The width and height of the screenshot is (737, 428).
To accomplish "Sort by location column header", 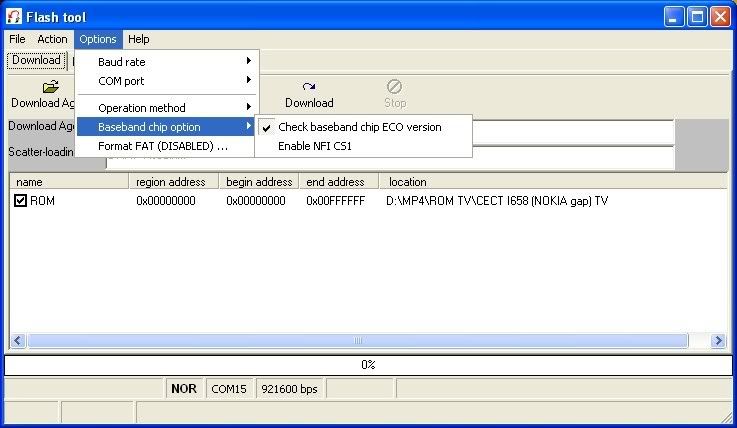I will pos(553,182).
